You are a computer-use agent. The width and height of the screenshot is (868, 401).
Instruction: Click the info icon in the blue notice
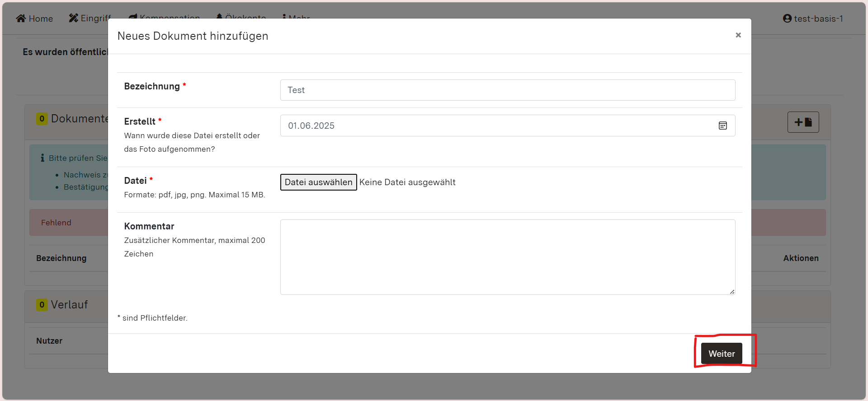tap(42, 158)
